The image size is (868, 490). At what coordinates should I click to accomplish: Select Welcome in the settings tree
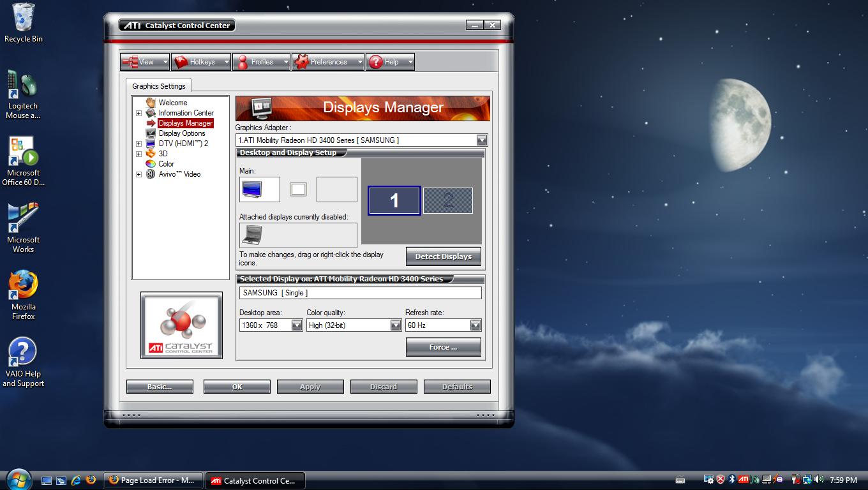173,103
